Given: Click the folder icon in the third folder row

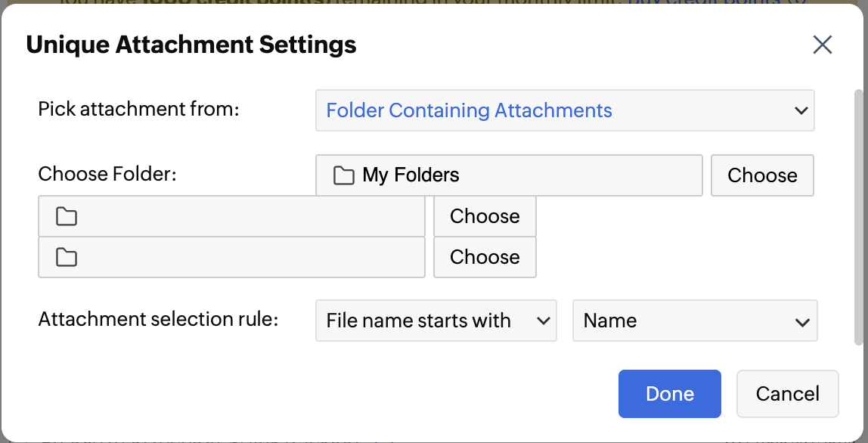Looking at the screenshot, I should tap(67, 258).
